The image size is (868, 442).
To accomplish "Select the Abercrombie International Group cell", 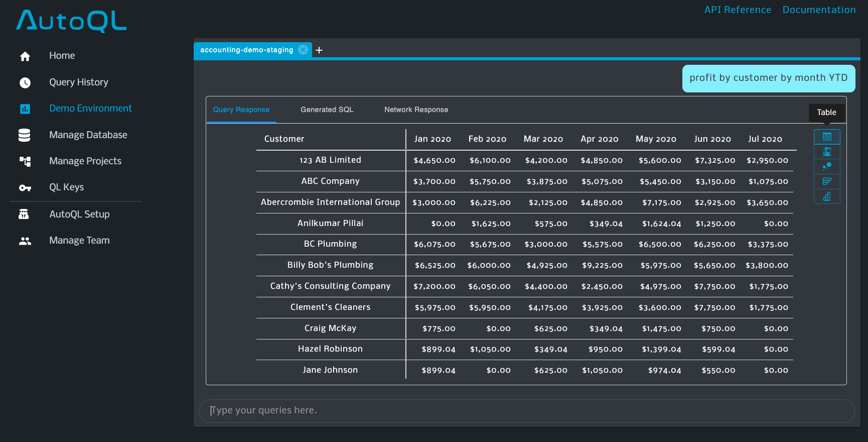I will click(330, 202).
